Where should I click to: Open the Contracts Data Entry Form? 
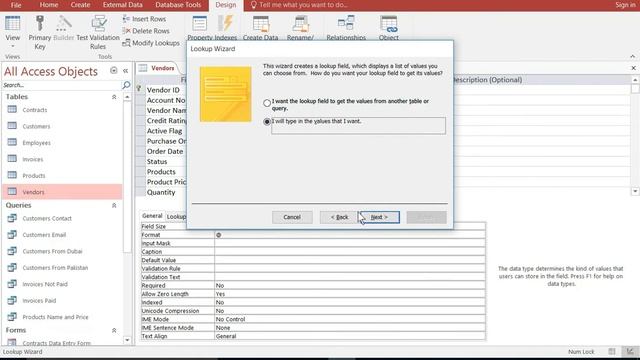tap(56, 343)
